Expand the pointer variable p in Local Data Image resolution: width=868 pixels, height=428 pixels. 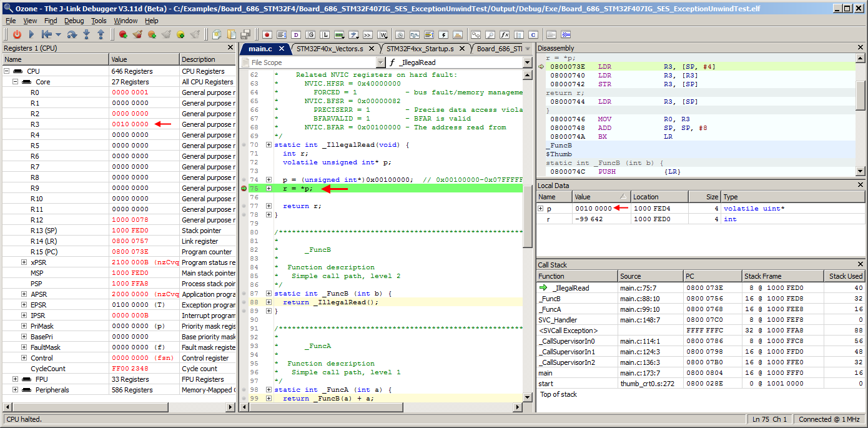point(541,208)
